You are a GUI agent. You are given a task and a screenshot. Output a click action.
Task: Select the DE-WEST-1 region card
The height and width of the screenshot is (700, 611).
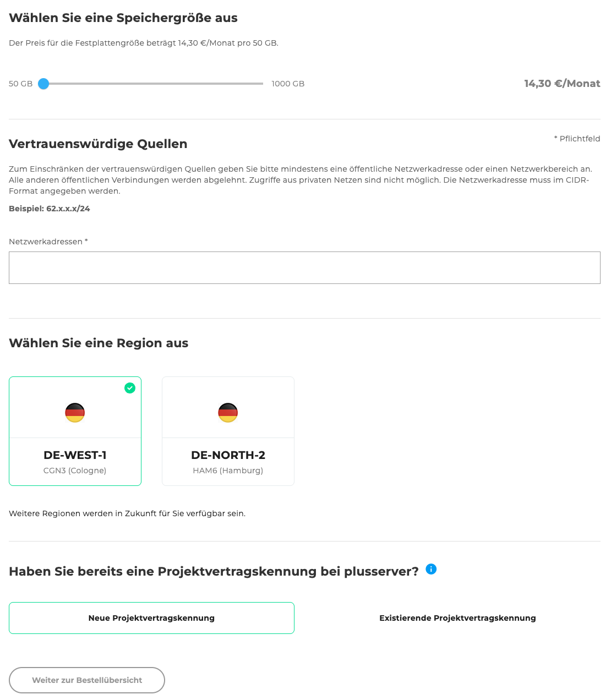(x=75, y=431)
